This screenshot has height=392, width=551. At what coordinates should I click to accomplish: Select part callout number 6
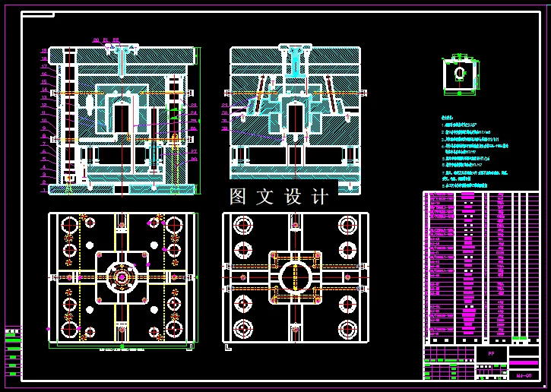click(x=44, y=151)
